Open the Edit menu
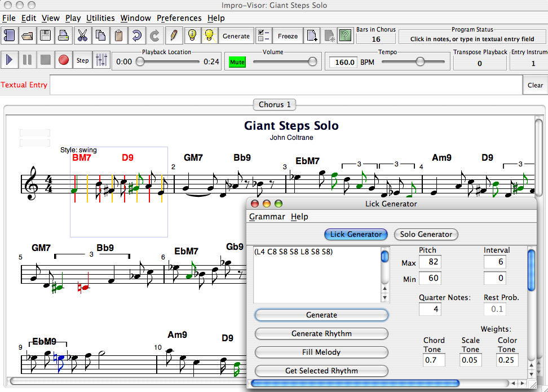The width and height of the screenshot is (548, 392). [x=29, y=18]
